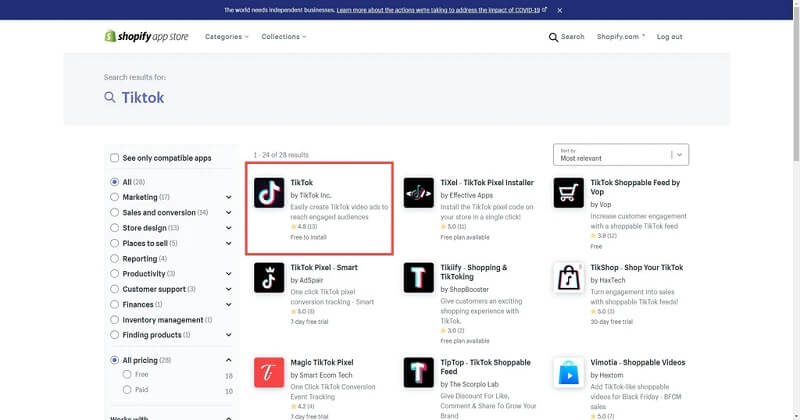The width and height of the screenshot is (800, 420).
Task: Click the Search button in header
Action: (x=566, y=37)
